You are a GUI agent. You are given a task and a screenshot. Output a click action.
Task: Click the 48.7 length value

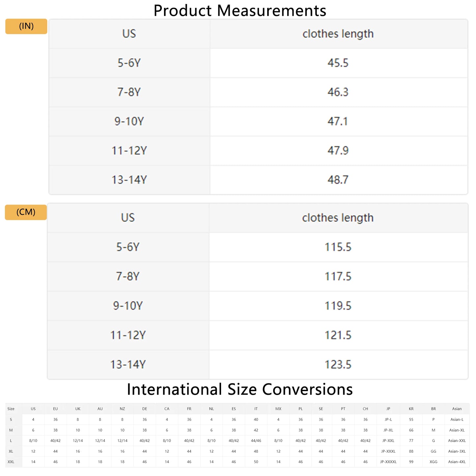pyautogui.click(x=338, y=180)
